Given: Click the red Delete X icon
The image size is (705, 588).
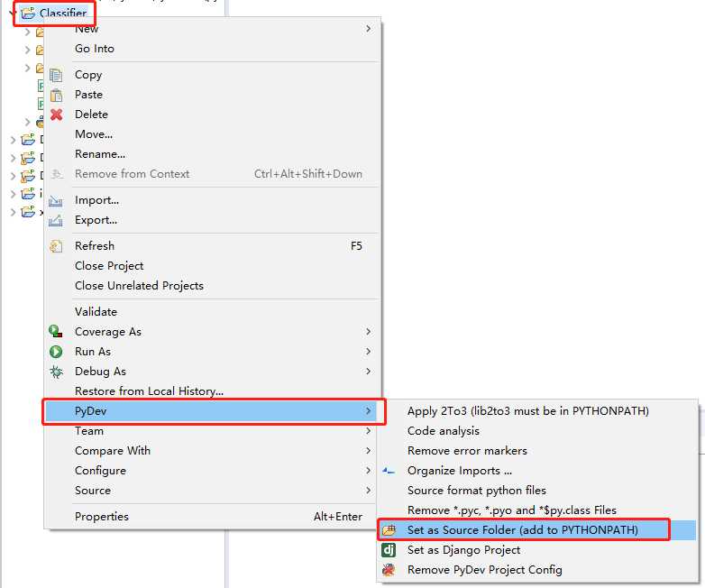Looking at the screenshot, I should pos(56,115).
